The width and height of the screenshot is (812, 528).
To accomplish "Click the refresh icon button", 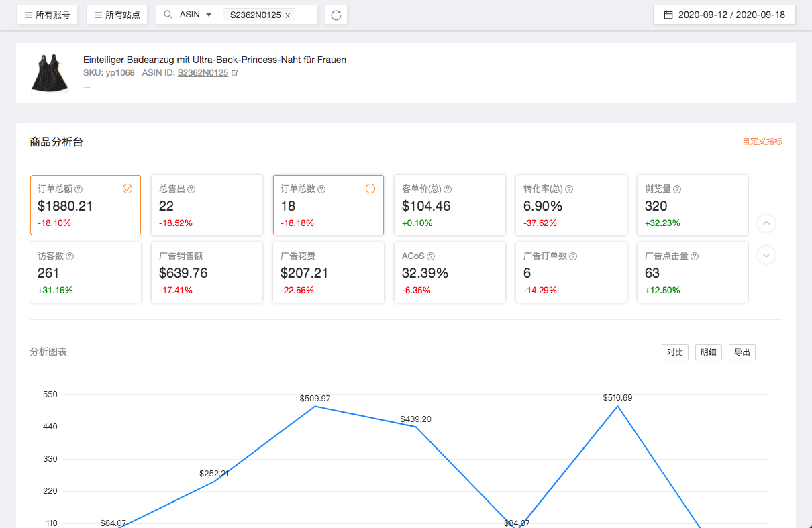I will click(336, 15).
